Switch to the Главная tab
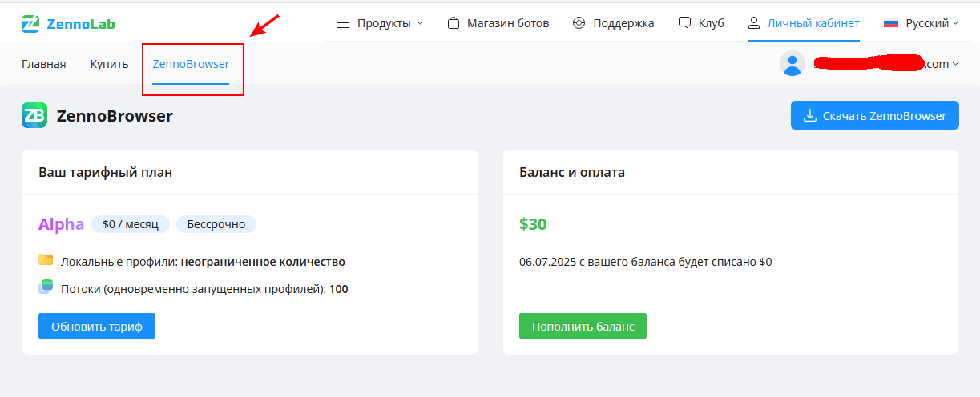Screen dimensions: 980x397 44,64
